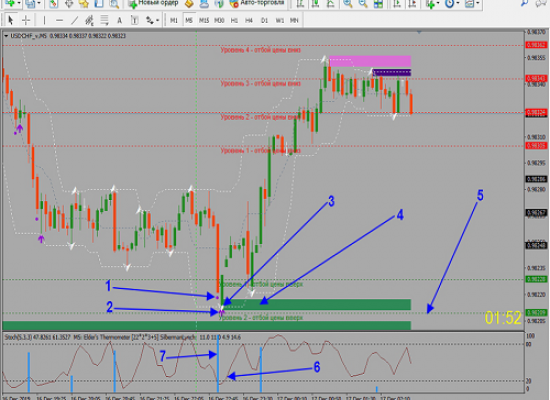Choose the trendline drawing tool

(x=74, y=20)
